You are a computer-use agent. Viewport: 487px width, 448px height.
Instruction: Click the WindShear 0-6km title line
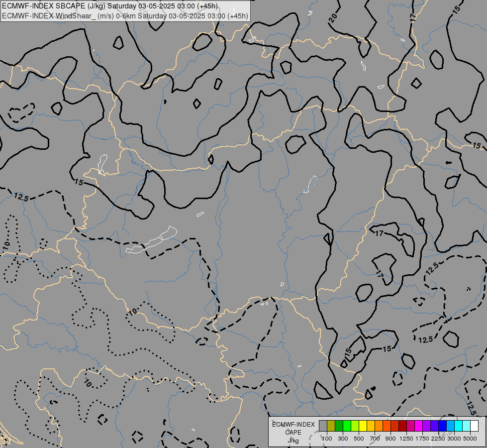(125, 16)
